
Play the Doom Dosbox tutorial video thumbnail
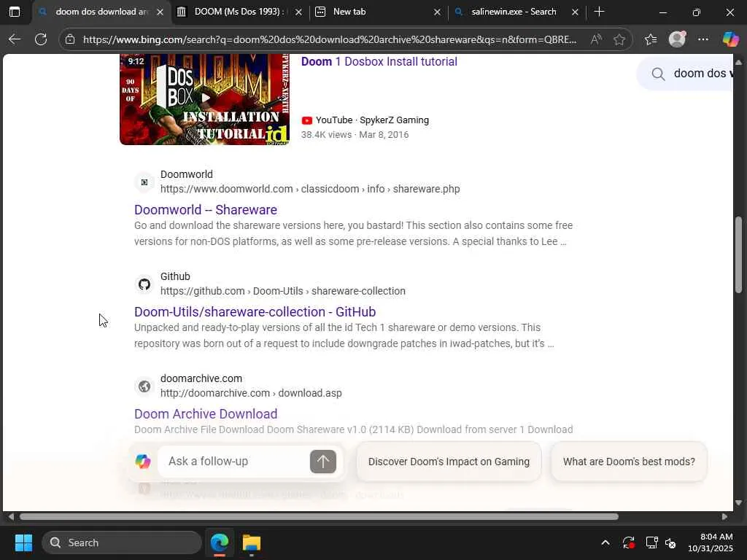[x=204, y=99]
